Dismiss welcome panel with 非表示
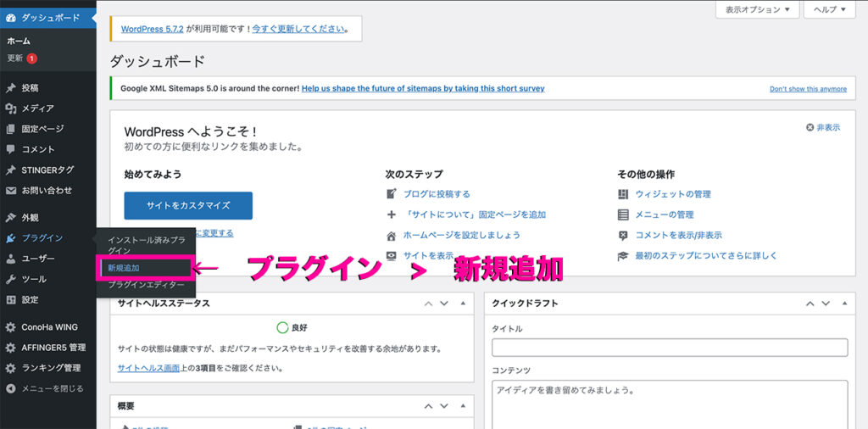 click(x=823, y=127)
